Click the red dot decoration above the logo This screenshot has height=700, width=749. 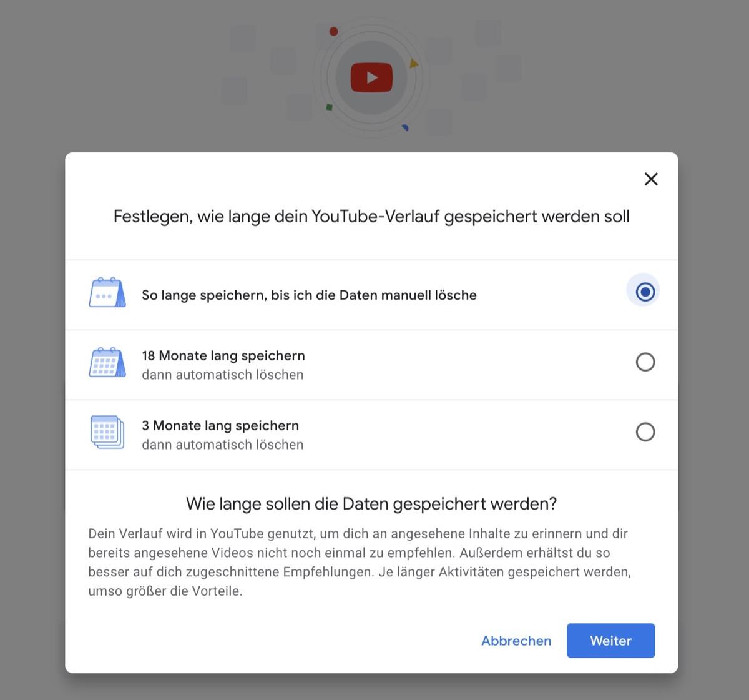[334, 31]
